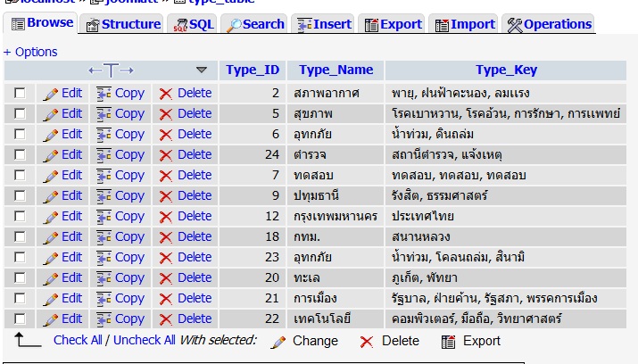
Task: Tick the checkbox for row Type_ID 5
Action: coord(20,113)
